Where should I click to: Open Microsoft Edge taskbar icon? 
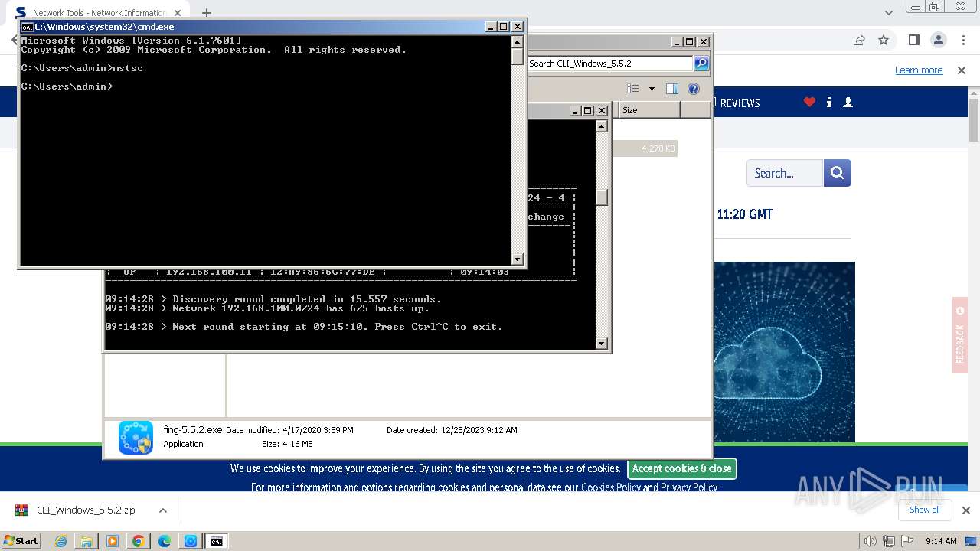165,541
